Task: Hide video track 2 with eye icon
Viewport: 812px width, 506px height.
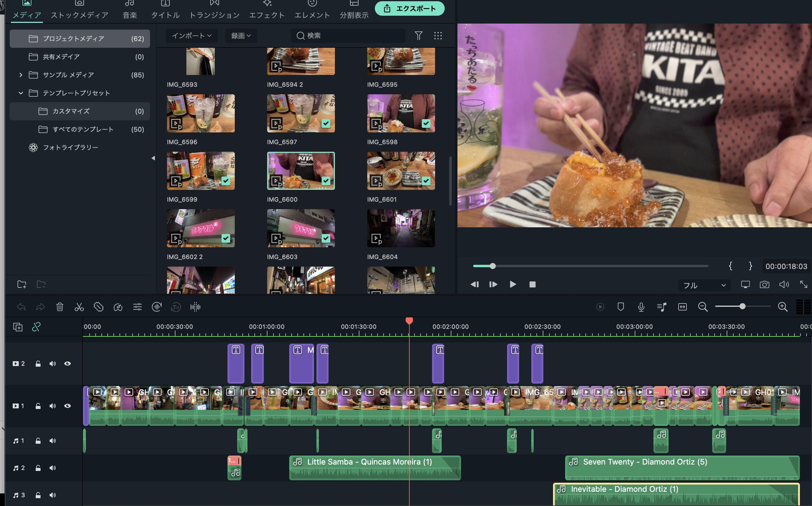Action: (67, 363)
